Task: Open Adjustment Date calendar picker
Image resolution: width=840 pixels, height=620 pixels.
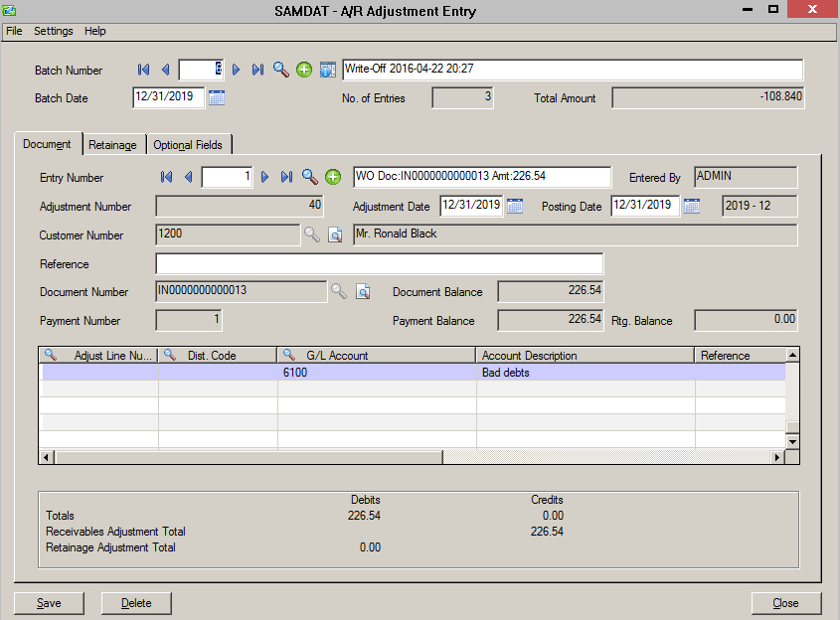Action: point(515,206)
